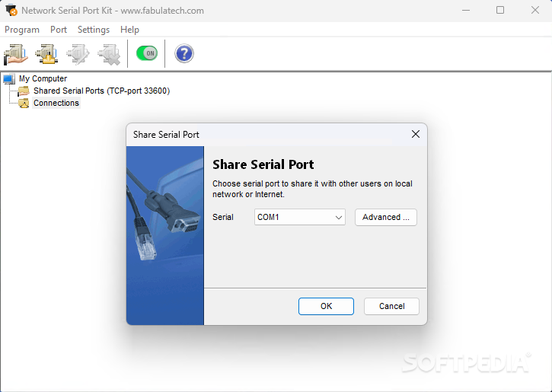Click the Shared Serial Ports folder icon

pyautogui.click(x=24, y=91)
